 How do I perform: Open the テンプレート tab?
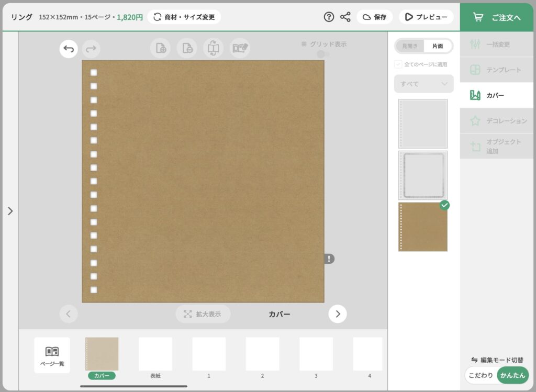[x=497, y=70]
